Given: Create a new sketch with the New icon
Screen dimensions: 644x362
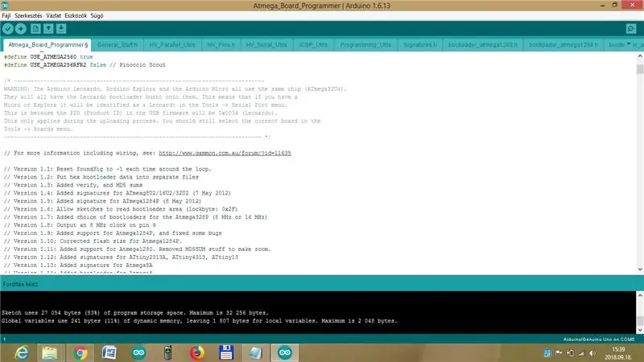Looking at the screenshot, I should [x=35, y=29].
